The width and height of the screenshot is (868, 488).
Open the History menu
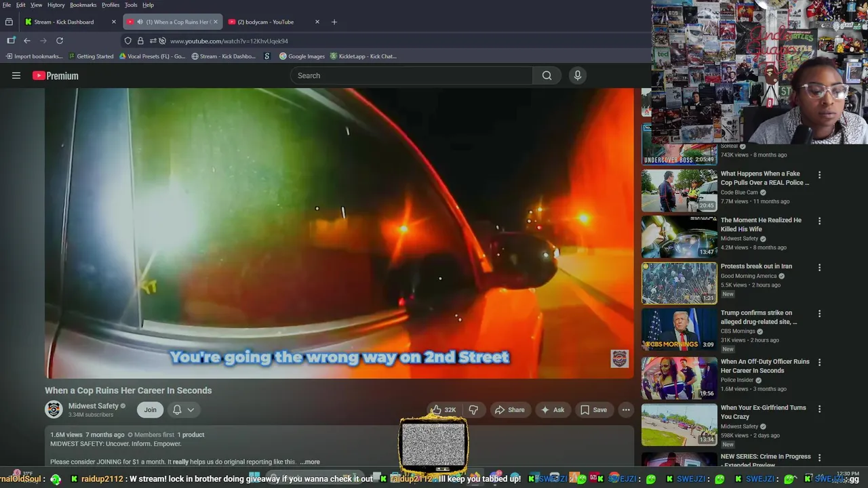click(56, 5)
